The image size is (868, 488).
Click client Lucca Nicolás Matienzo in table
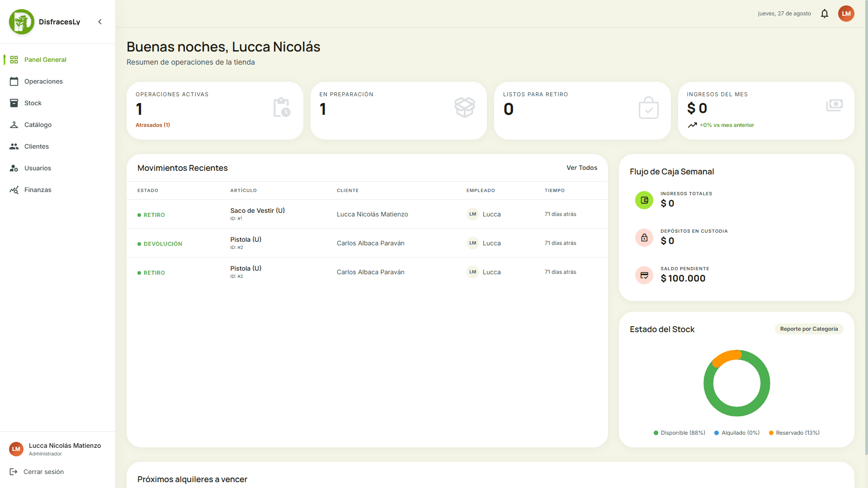(373, 214)
